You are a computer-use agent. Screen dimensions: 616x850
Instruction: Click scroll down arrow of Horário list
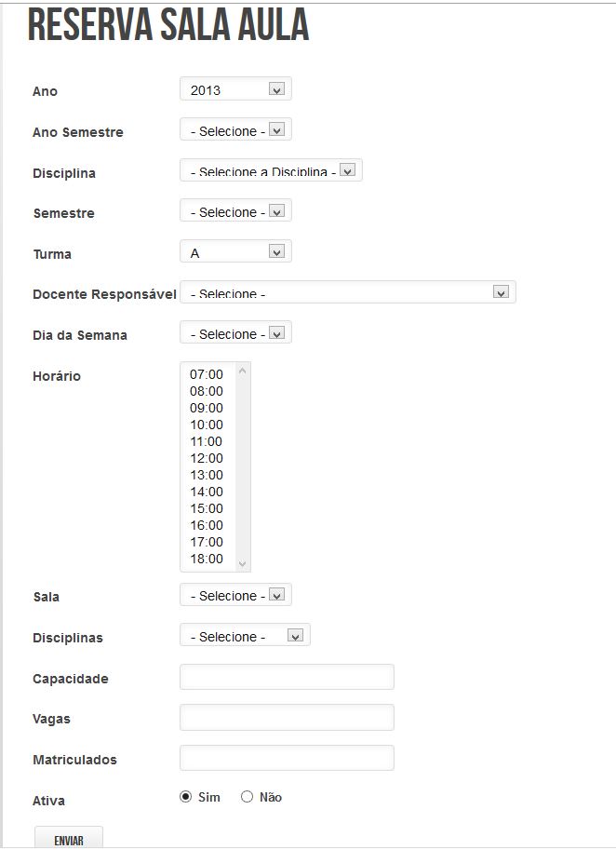click(243, 563)
